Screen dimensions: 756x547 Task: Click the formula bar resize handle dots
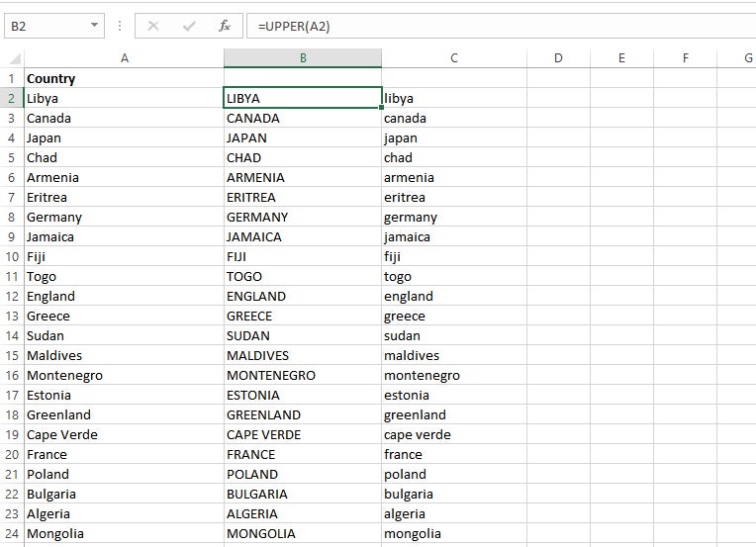120,26
